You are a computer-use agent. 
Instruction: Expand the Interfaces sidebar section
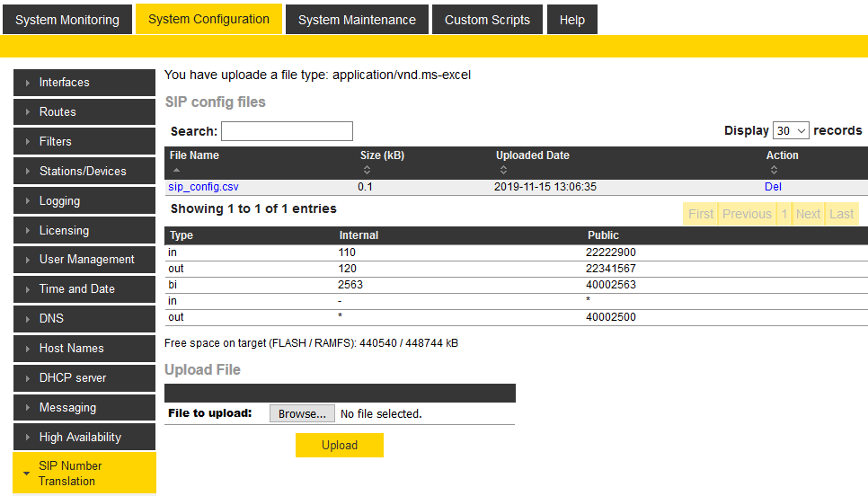click(84, 83)
